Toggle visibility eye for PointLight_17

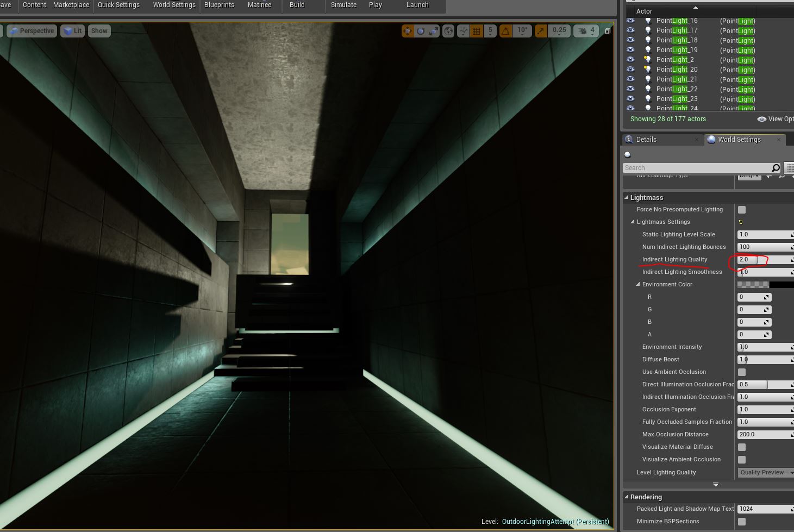click(x=630, y=30)
